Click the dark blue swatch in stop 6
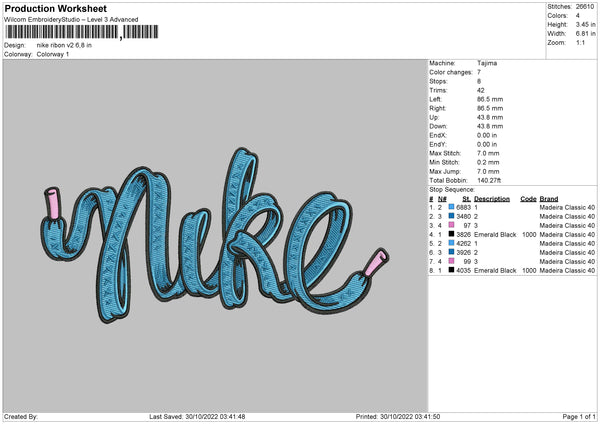Image resolution: width=600 pixels, height=424 pixels. (452, 252)
